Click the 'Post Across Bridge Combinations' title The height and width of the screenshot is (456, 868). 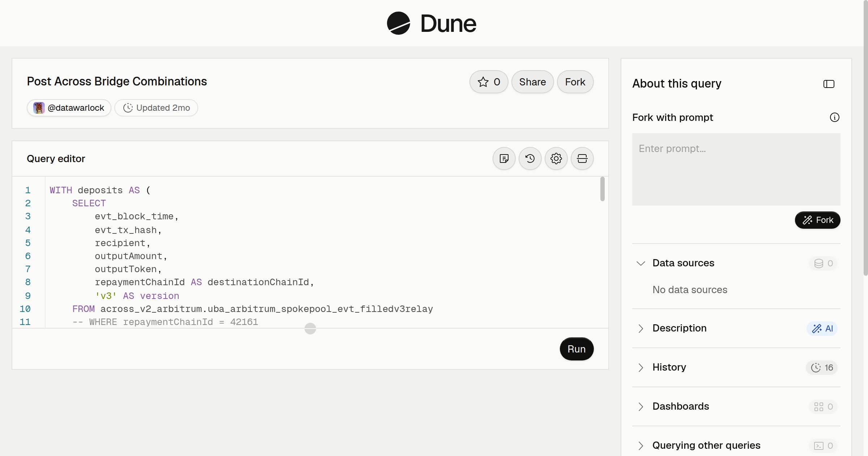(117, 81)
